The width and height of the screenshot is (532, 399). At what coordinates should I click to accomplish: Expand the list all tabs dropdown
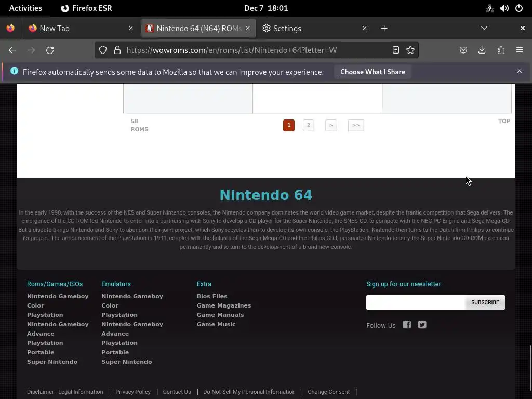click(x=484, y=28)
